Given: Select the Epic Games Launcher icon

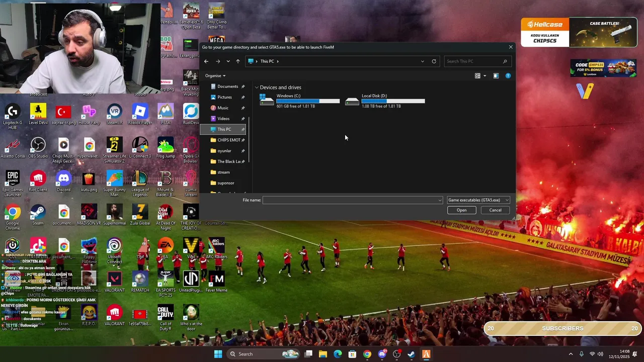Looking at the screenshot, I should (13, 184).
